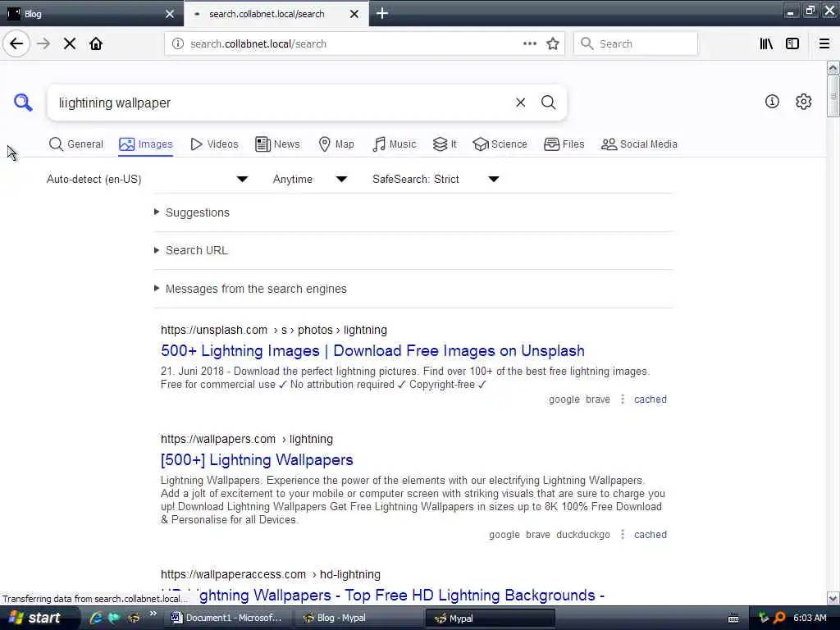Viewport: 840px width, 630px height.
Task: Submit search with magnifier button
Action: click(548, 103)
